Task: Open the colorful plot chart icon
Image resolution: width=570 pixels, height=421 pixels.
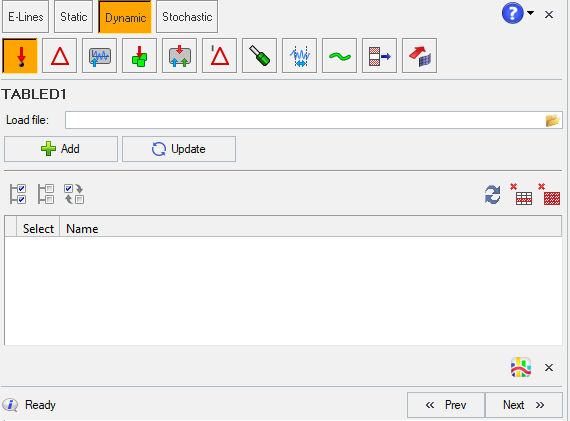Action: click(x=521, y=367)
